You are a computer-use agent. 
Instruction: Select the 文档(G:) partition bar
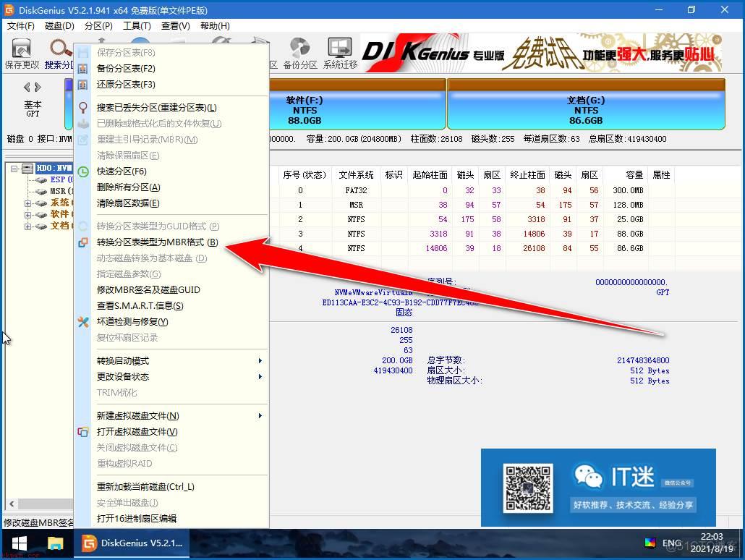point(586,104)
